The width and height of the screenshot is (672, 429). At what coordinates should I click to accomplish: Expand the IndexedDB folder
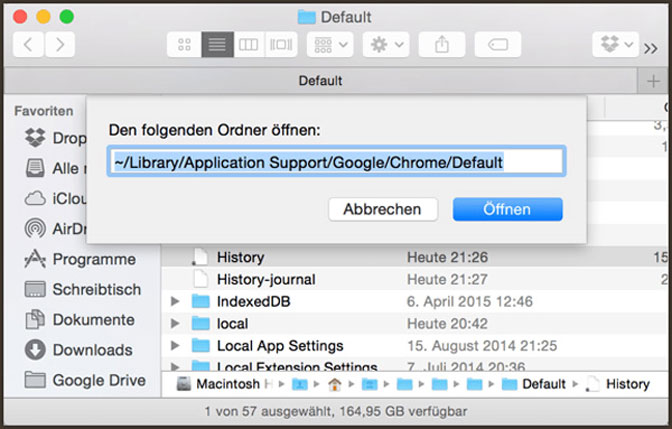tap(175, 301)
